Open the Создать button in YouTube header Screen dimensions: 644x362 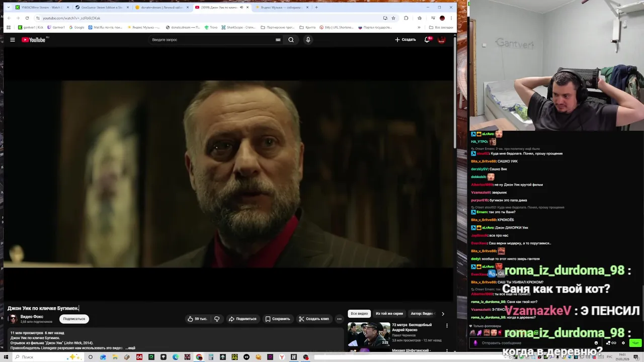click(x=406, y=40)
